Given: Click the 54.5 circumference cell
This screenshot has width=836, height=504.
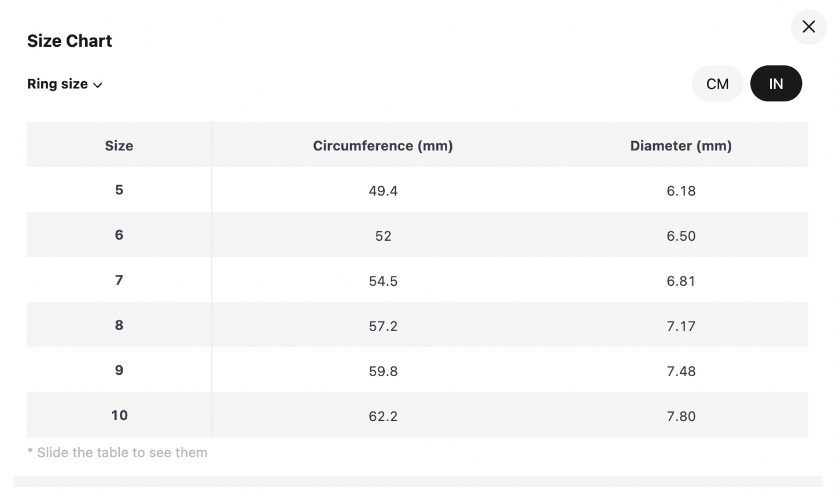Looking at the screenshot, I should pos(383,281).
